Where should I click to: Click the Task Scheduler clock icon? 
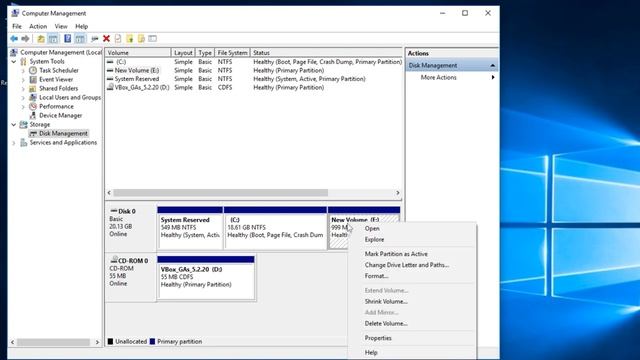pyautogui.click(x=33, y=70)
